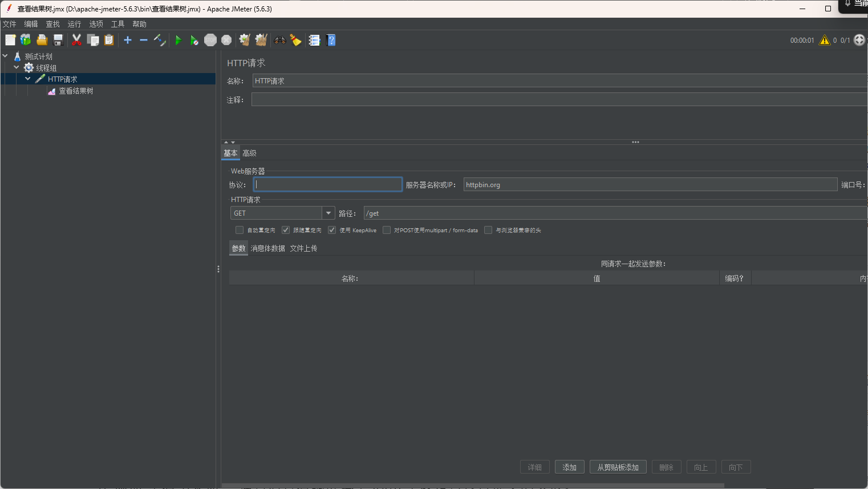Click the View Results Tree listener icon
Viewport: 868px width, 489px height.
tap(52, 91)
